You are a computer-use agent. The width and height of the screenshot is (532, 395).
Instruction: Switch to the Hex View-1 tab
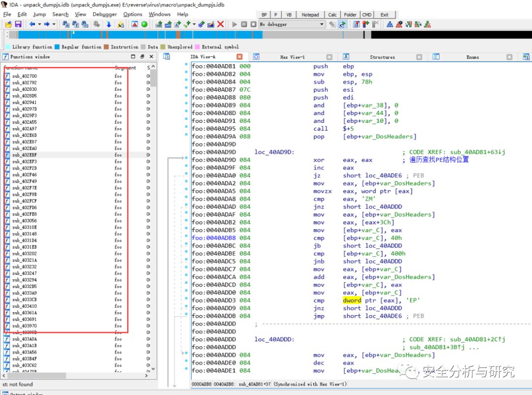[x=292, y=57]
